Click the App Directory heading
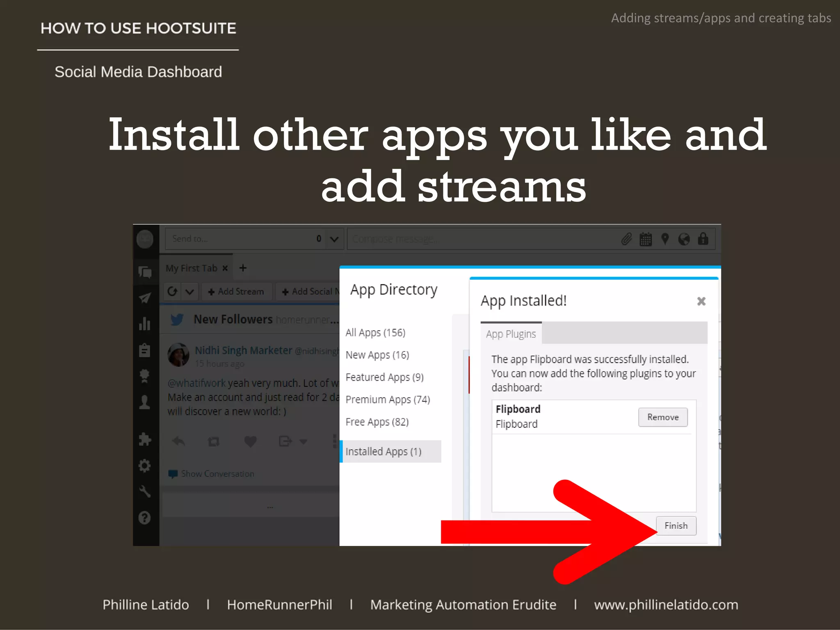840x630 pixels. pyautogui.click(x=394, y=290)
